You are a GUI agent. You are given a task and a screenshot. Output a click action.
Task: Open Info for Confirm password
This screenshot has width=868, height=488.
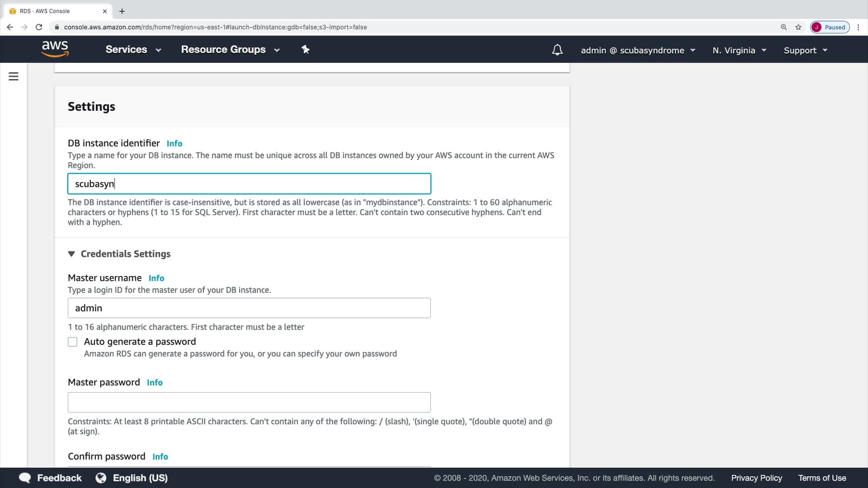(x=160, y=457)
